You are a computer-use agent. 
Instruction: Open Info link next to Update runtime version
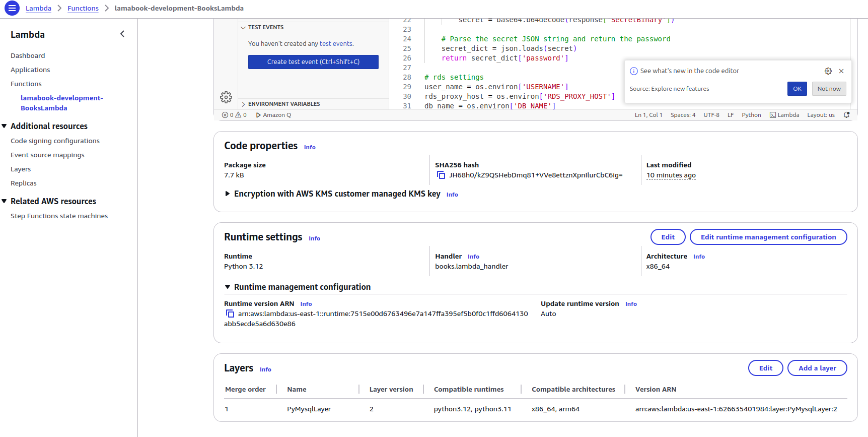tap(631, 304)
